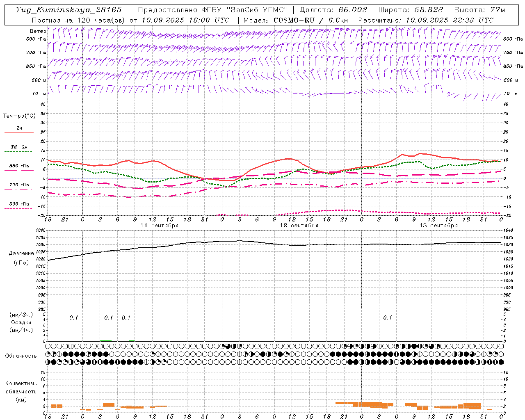Click the (мм/1ч.) precipitation unit label
This screenshot has height=420, width=525.
[x=21, y=330]
